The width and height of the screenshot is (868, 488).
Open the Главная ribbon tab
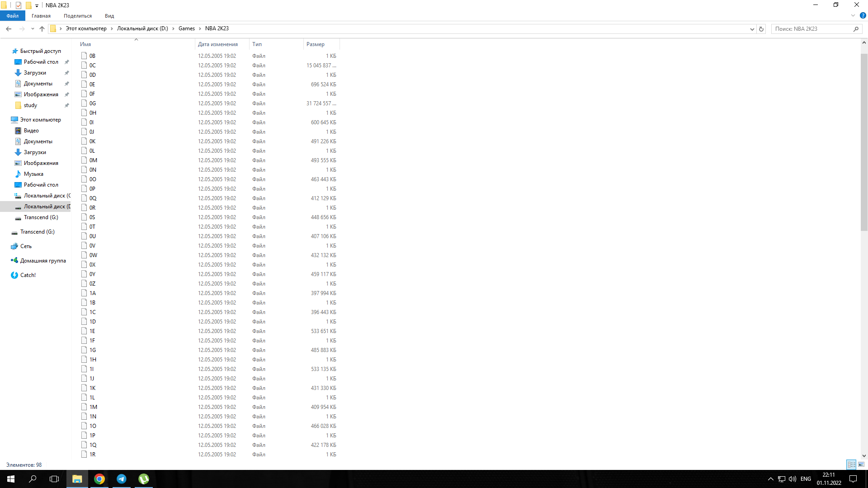(41, 16)
